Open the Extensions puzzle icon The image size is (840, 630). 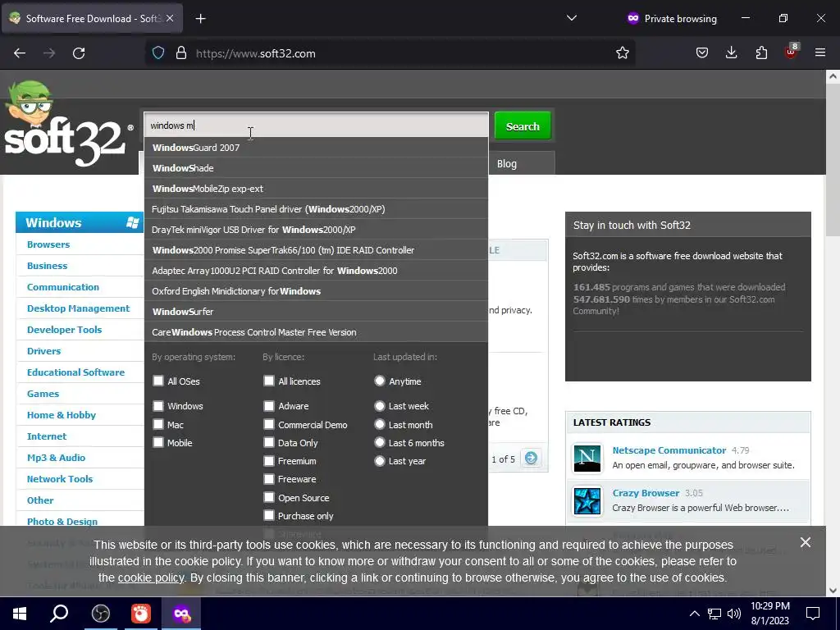click(x=761, y=53)
